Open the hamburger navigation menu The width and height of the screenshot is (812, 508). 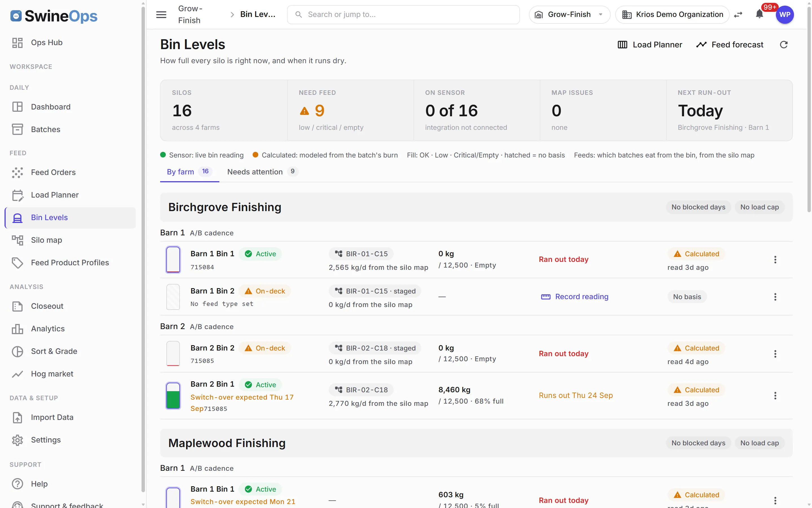(x=161, y=14)
